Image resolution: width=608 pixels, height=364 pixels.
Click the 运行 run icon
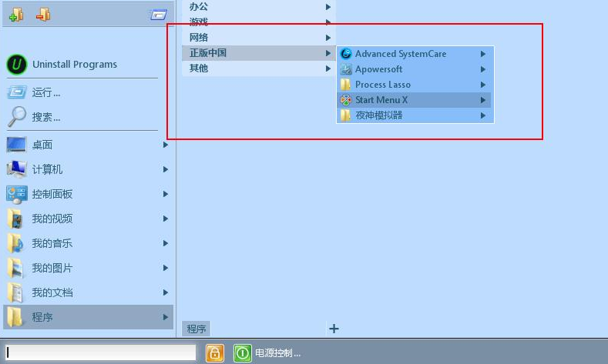click(17, 92)
